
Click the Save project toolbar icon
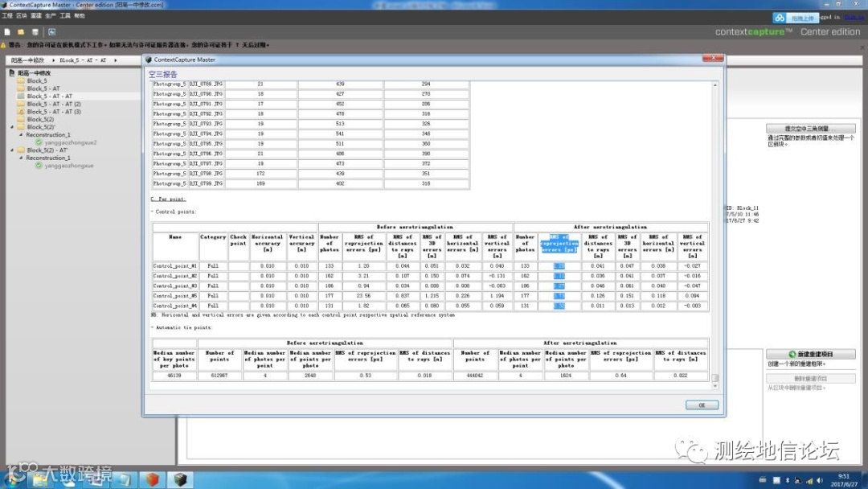tap(35, 32)
